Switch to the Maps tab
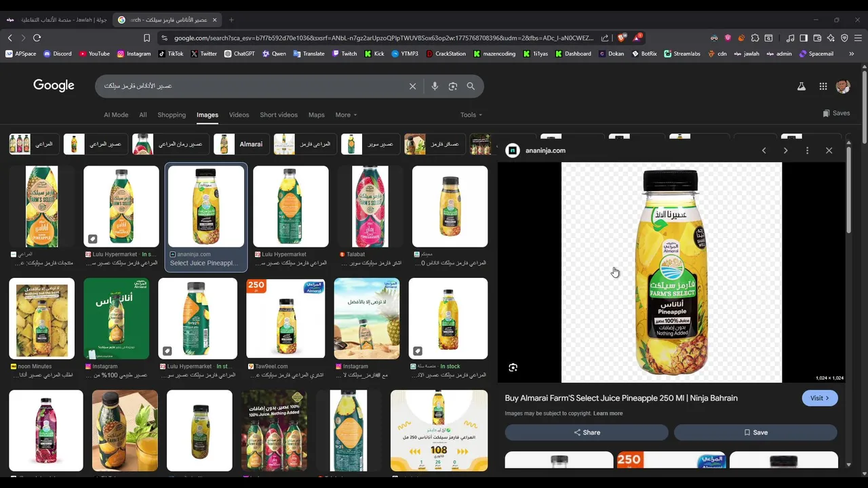 (317, 115)
